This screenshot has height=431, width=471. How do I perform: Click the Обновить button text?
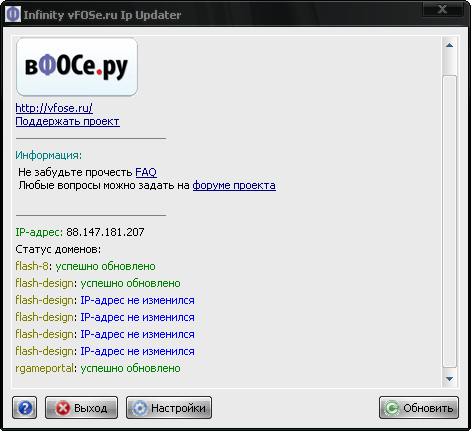[x=428, y=408]
